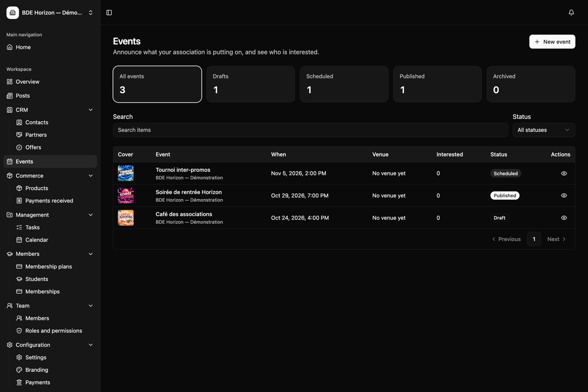Click the BDE Horizon workspace logo icon
The width and height of the screenshot is (588, 392).
(x=13, y=13)
